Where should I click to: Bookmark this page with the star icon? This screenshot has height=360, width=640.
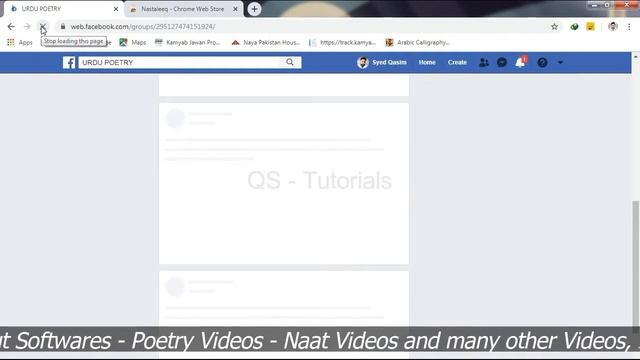(x=554, y=27)
